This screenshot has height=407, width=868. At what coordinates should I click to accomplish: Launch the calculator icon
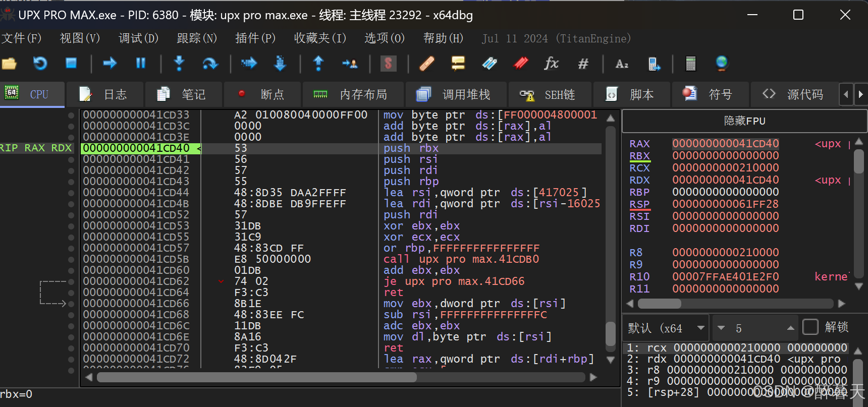[x=691, y=64]
